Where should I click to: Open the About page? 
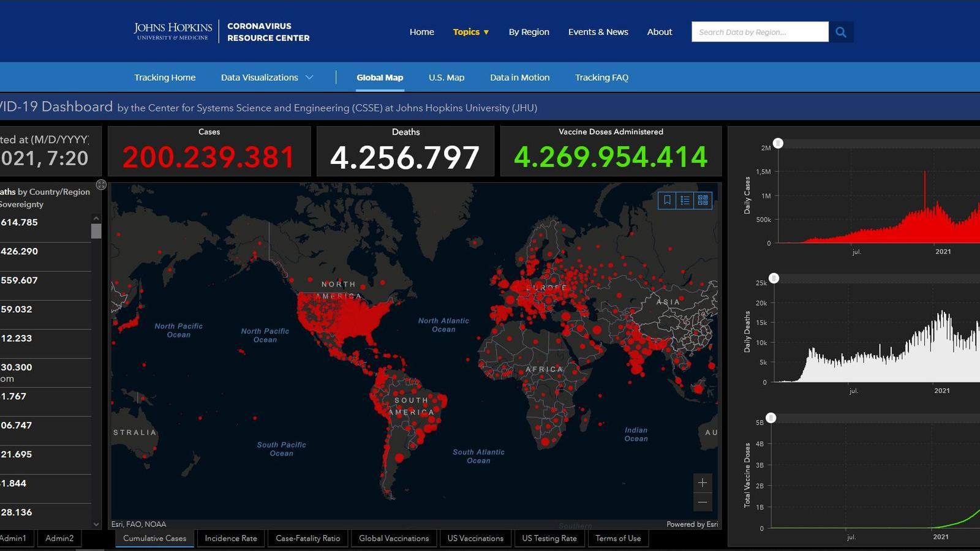[x=659, y=32]
